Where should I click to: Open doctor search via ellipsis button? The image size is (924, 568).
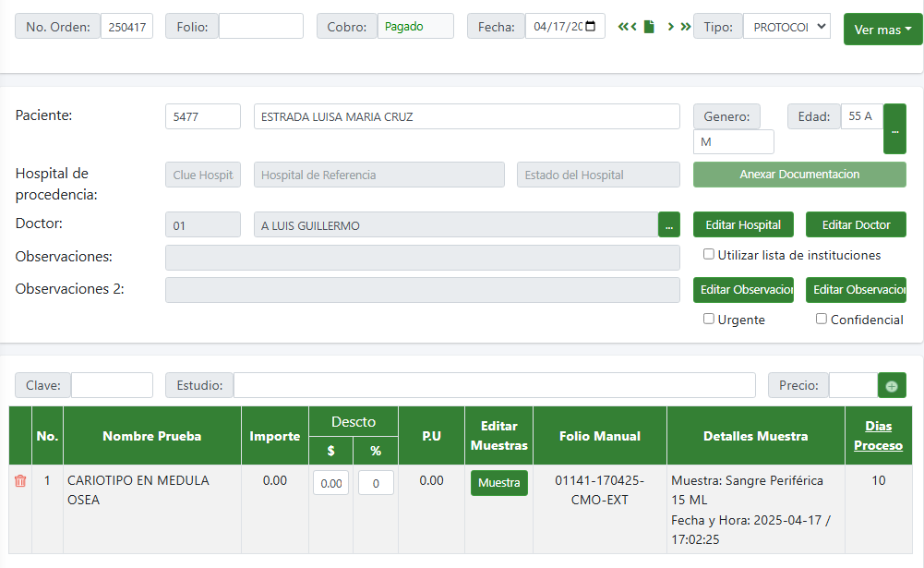(x=669, y=225)
